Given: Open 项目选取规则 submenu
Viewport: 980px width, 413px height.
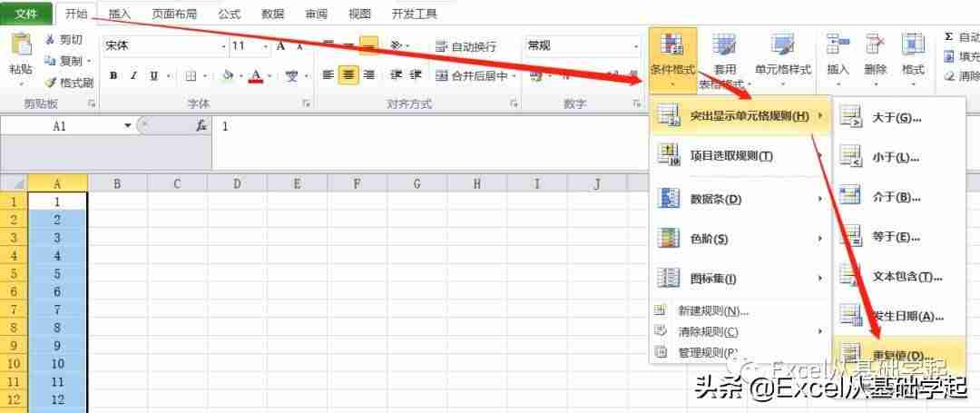Looking at the screenshot, I should (740, 155).
